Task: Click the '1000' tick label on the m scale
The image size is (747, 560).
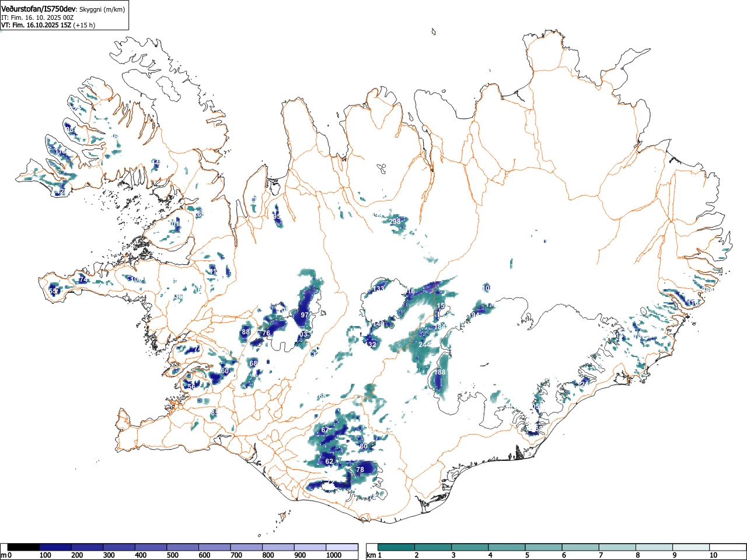Action: (x=334, y=555)
